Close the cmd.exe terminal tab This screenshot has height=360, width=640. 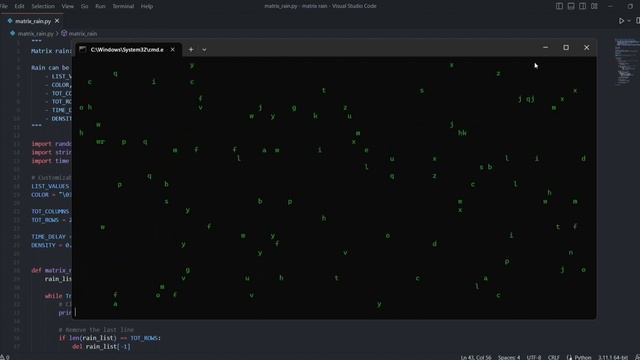(x=173, y=49)
